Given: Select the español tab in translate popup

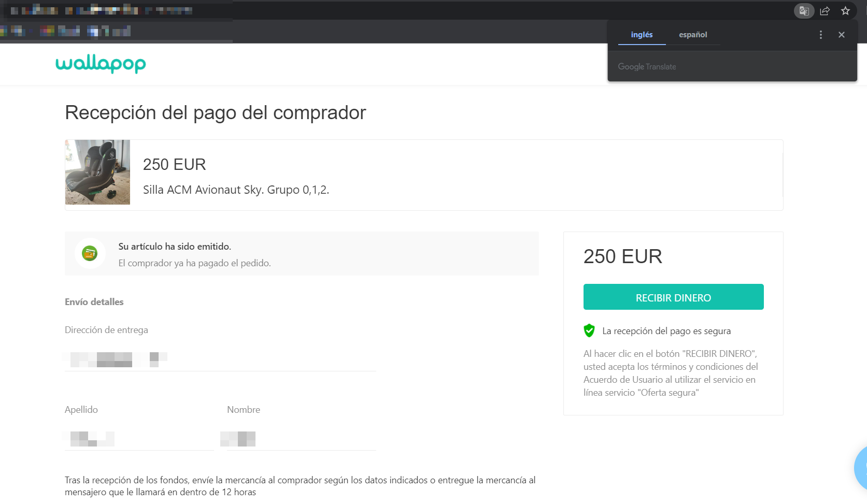Looking at the screenshot, I should 693,35.
